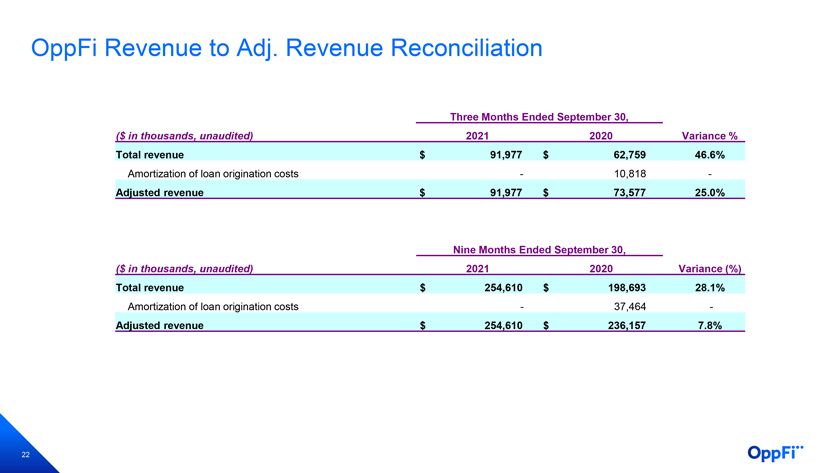Click the 'Three Months Ended September 30,' header
This screenshot has width=840, height=473.
539,117
